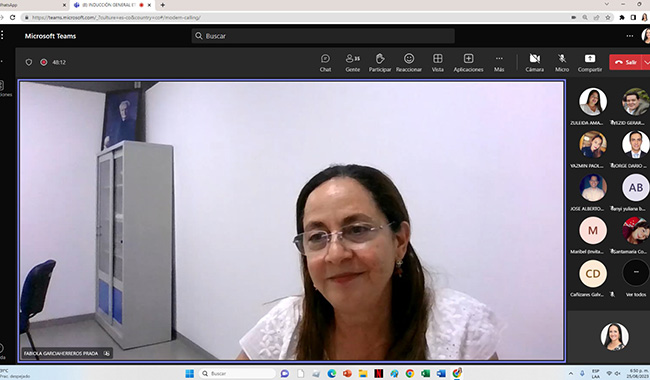Bookmark this page with star icon

tap(608, 17)
